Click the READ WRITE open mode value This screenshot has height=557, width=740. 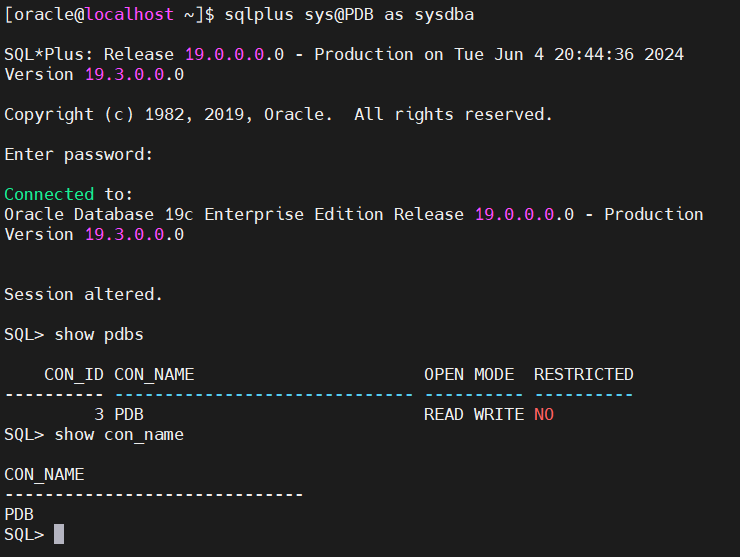473,414
